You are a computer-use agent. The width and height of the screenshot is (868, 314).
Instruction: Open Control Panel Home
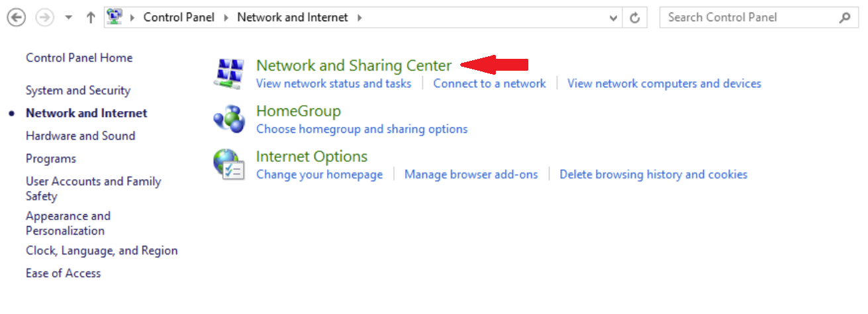79,58
